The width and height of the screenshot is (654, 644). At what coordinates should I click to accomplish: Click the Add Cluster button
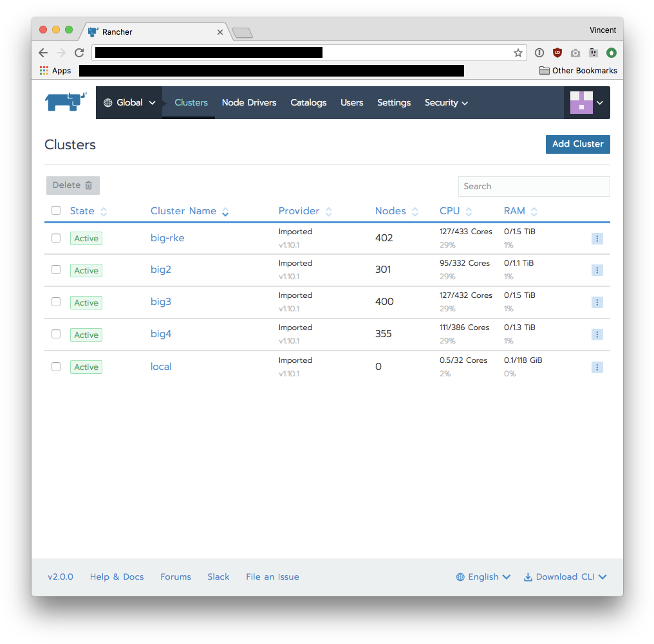tap(577, 144)
